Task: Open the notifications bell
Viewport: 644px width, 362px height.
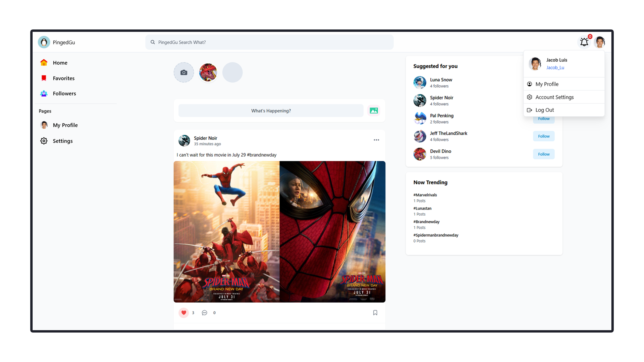Action: tap(584, 42)
